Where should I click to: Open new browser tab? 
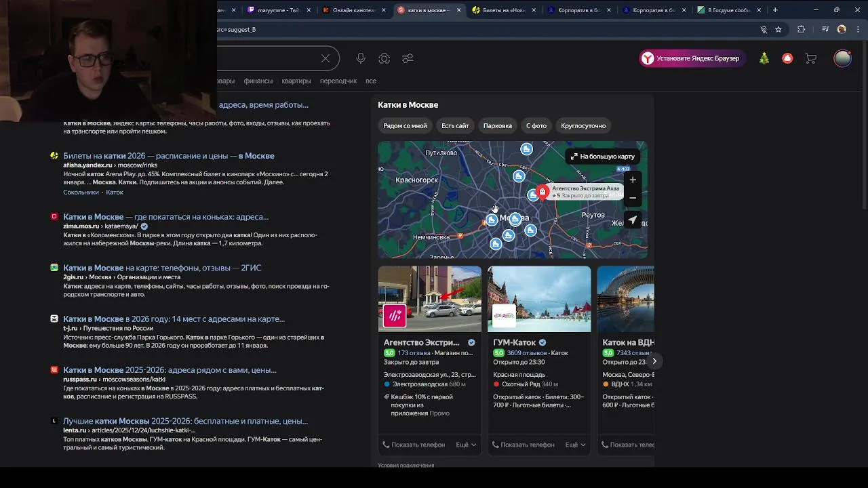click(x=775, y=10)
